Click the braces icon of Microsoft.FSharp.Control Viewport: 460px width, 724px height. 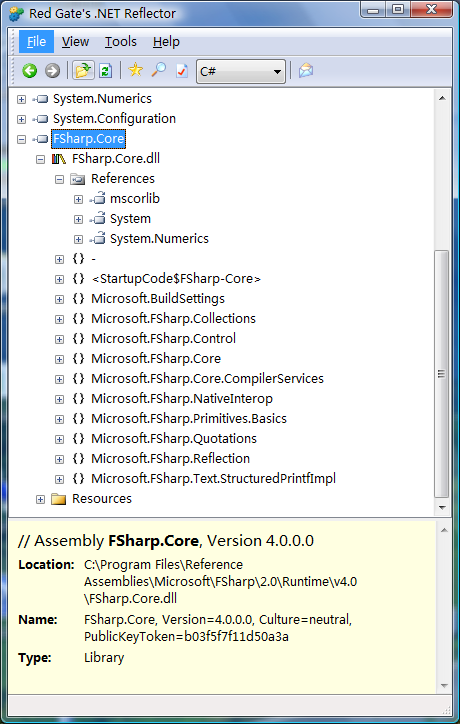79,339
